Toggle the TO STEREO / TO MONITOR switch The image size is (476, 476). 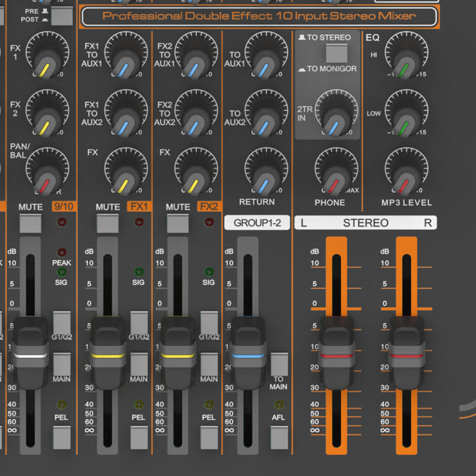338,52
